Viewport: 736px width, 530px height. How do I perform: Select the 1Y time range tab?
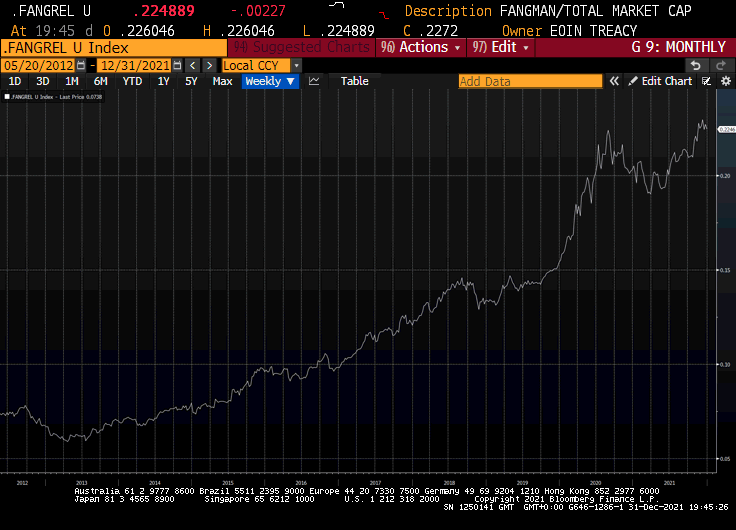[x=163, y=81]
